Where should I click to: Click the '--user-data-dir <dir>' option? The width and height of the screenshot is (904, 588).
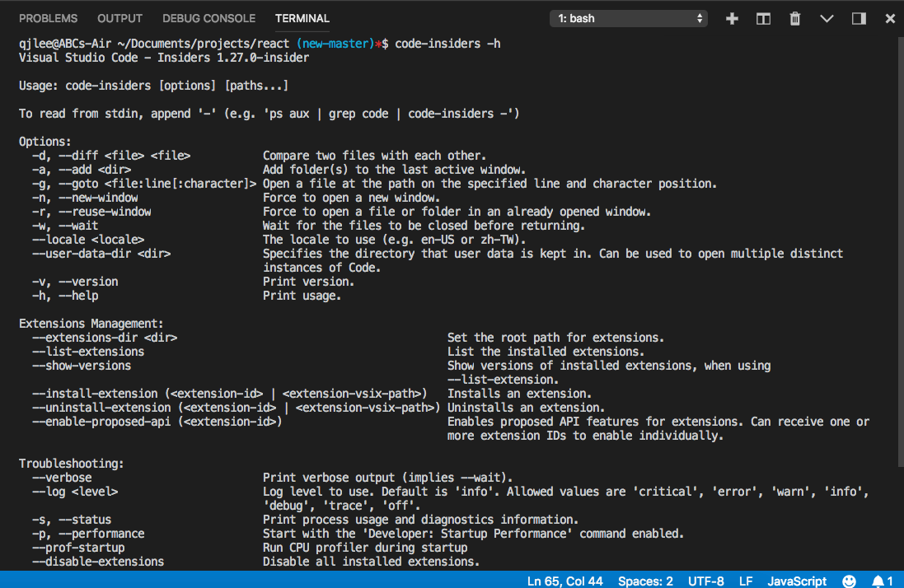[101, 254]
